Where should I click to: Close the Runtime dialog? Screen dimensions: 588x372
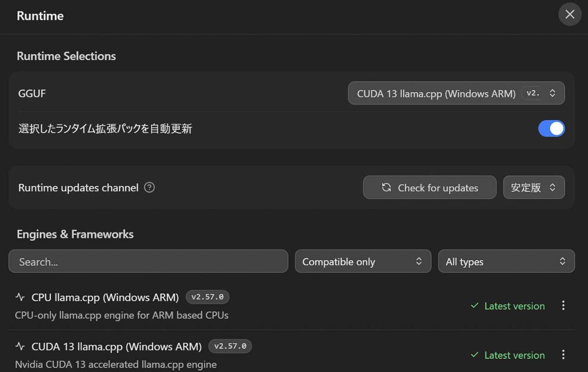570,15
